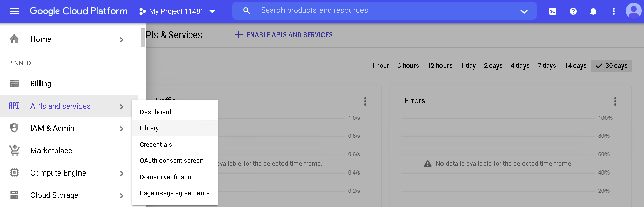Open the Errors chart three-dot menu
644x207 pixels.
click(615, 101)
